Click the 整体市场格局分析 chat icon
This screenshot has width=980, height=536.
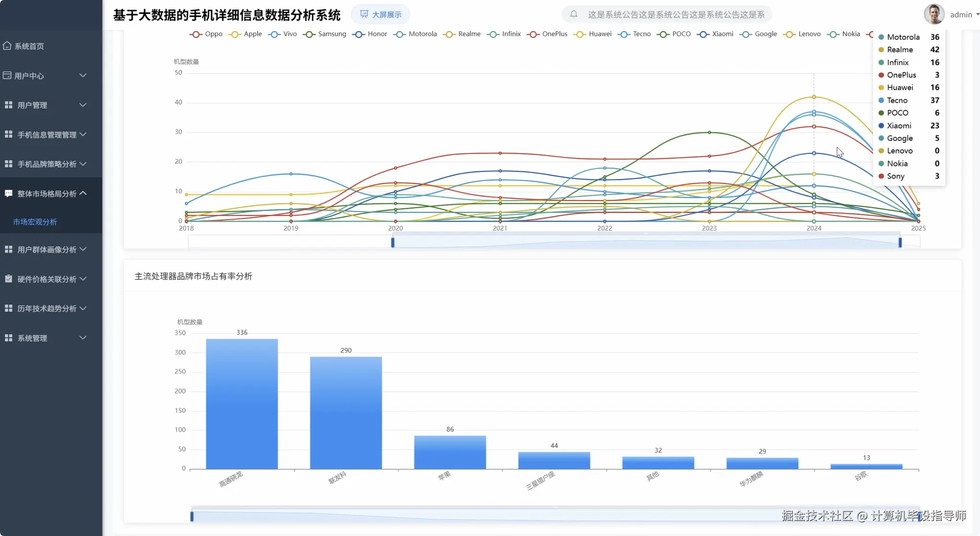click(x=9, y=193)
